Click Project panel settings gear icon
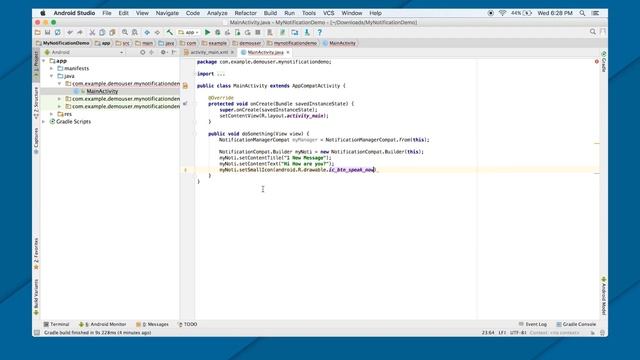The width and height of the screenshot is (640, 360). pyautogui.click(x=163, y=52)
